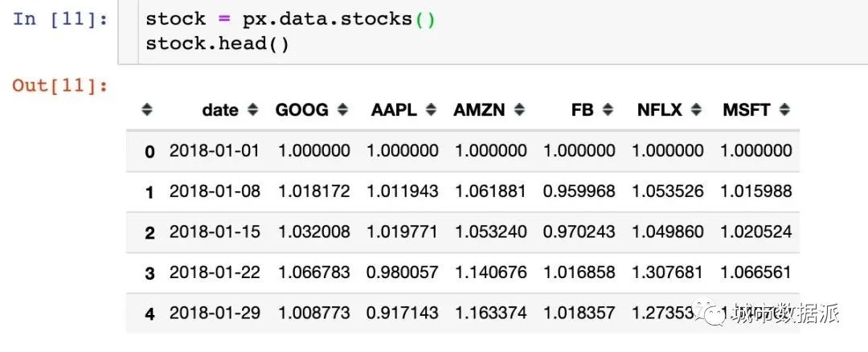
Task: Select row 0 index cell
Action: click(x=149, y=151)
